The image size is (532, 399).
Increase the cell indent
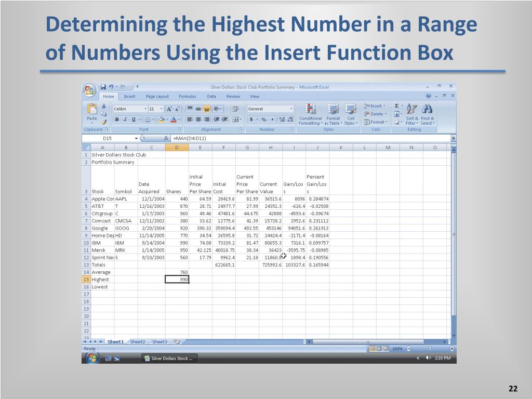point(224,119)
